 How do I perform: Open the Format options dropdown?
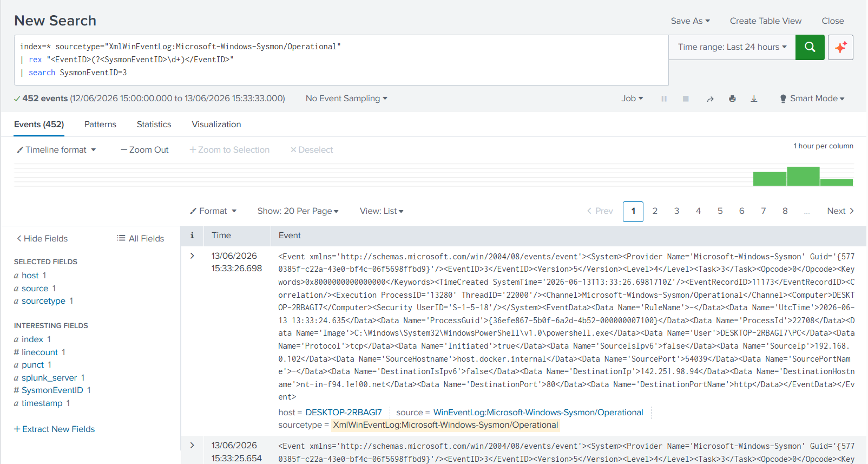[213, 211]
